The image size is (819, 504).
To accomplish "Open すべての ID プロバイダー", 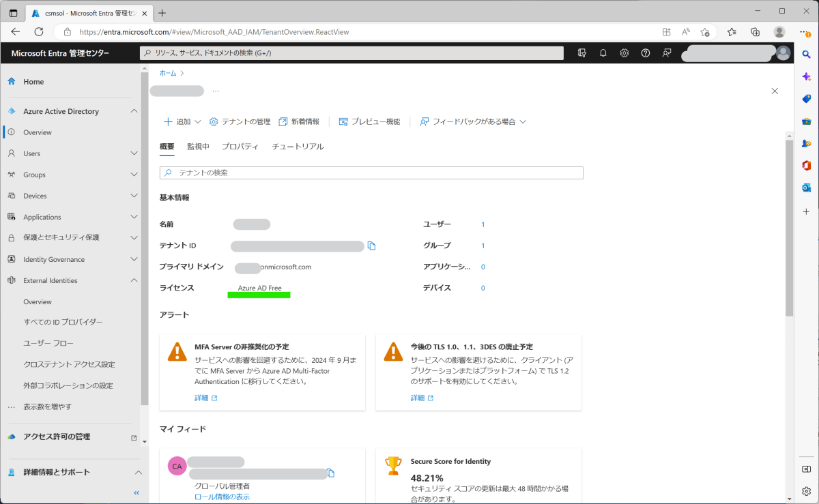I will (x=63, y=322).
